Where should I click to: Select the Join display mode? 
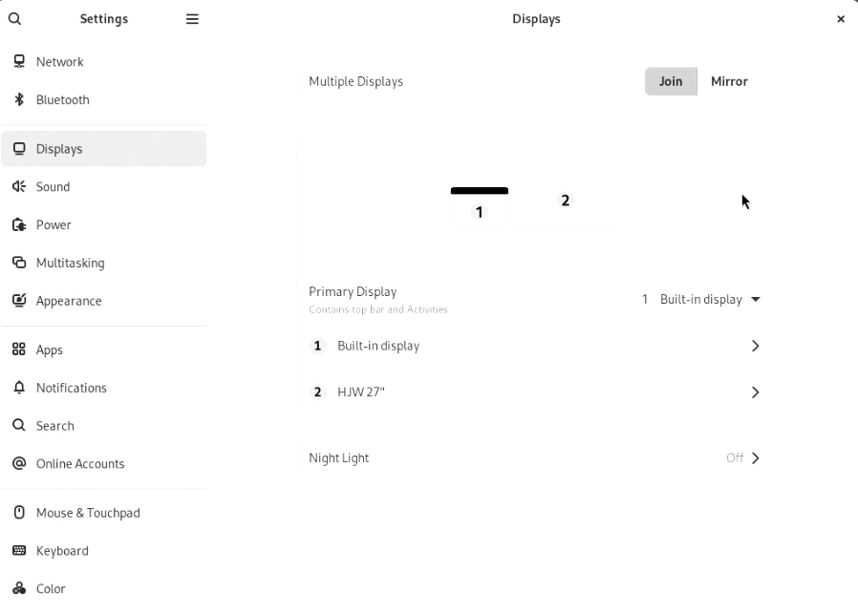(671, 81)
